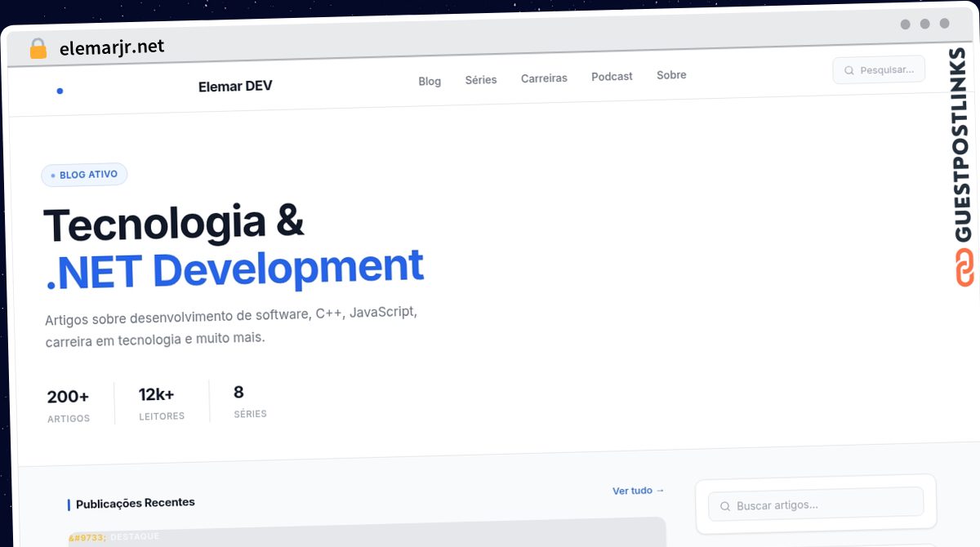Follow the Ver tudo link
980x547 pixels.
click(639, 491)
